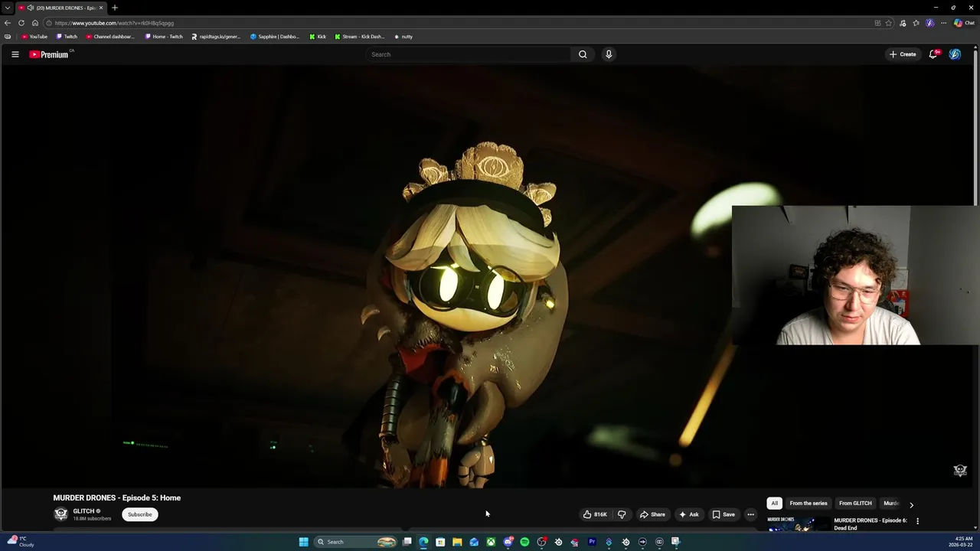Viewport: 980px width, 551px height.
Task: Refresh the current page
Action: (x=21, y=23)
